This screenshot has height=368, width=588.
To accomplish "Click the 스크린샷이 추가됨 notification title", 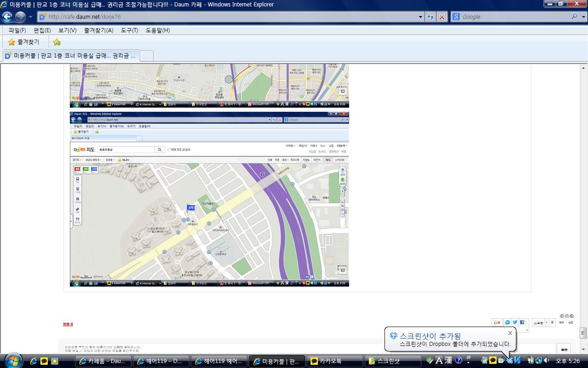I will pos(430,336).
